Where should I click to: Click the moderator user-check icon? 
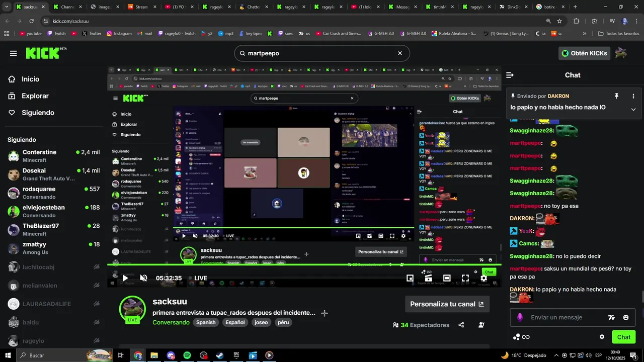481,325
